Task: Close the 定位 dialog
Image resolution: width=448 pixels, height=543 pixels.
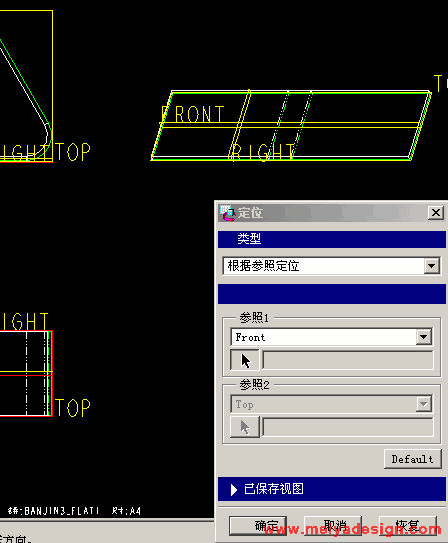Action: (x=436, y=212)
